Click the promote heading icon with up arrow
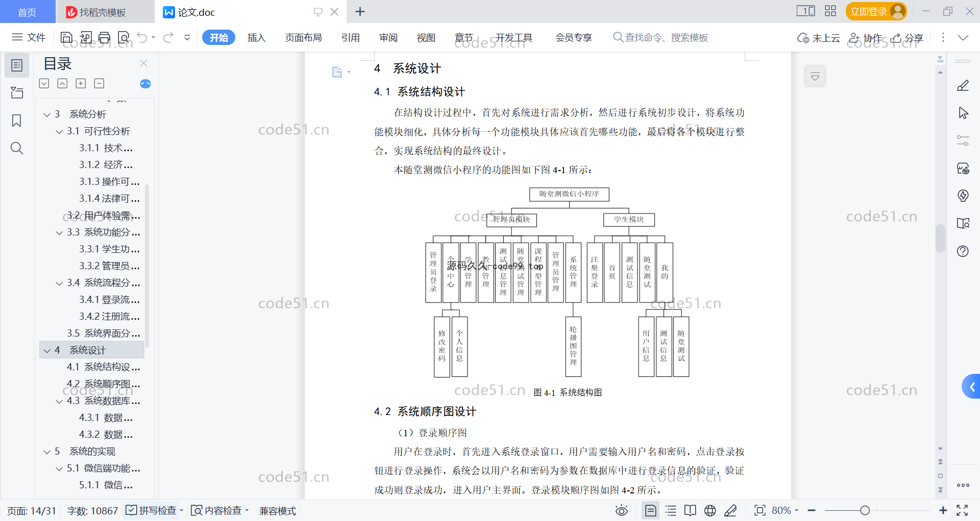The width and height of the screenshot is (980, 521). click(x=62, y=83)
